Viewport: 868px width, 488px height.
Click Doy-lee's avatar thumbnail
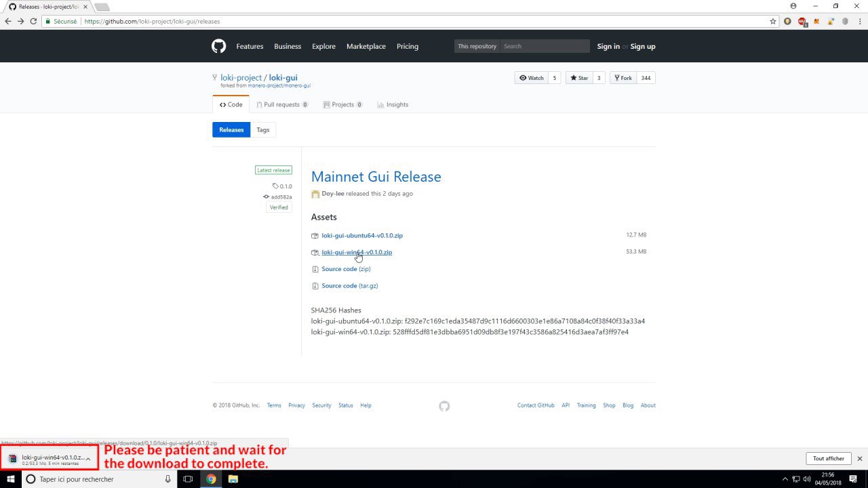315,194
